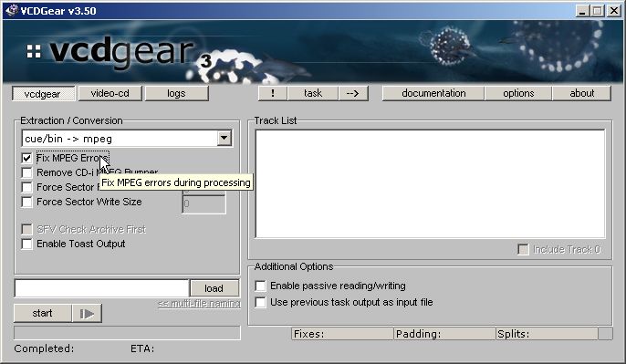This screenshot has width=626, height=364.
Task: Click the Force Sector Write Size value field
Action: pyautogui.click(x=203, y=204)
